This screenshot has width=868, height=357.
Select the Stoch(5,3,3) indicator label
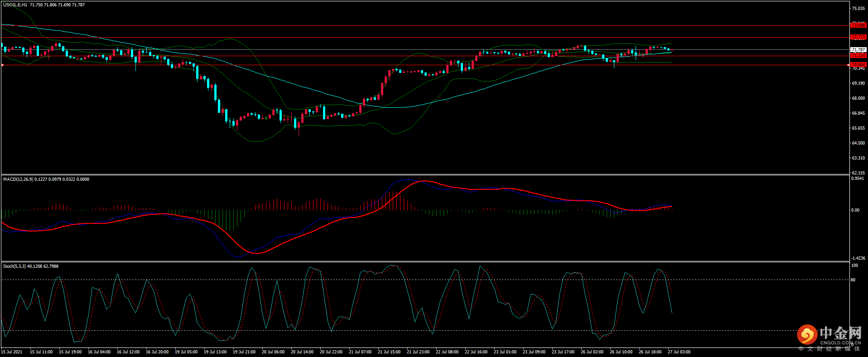tap(14, 266)
